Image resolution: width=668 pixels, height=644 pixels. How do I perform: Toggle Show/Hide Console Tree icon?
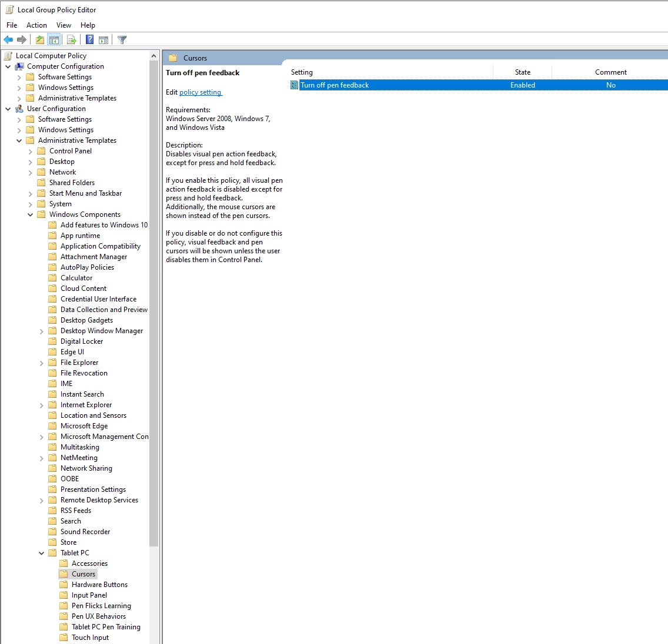[54, 40]
